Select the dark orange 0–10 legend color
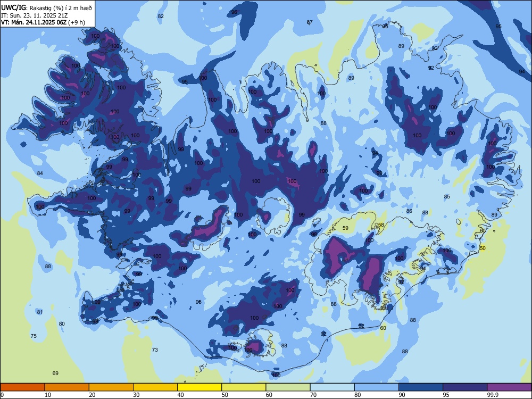 pos(22,387)
